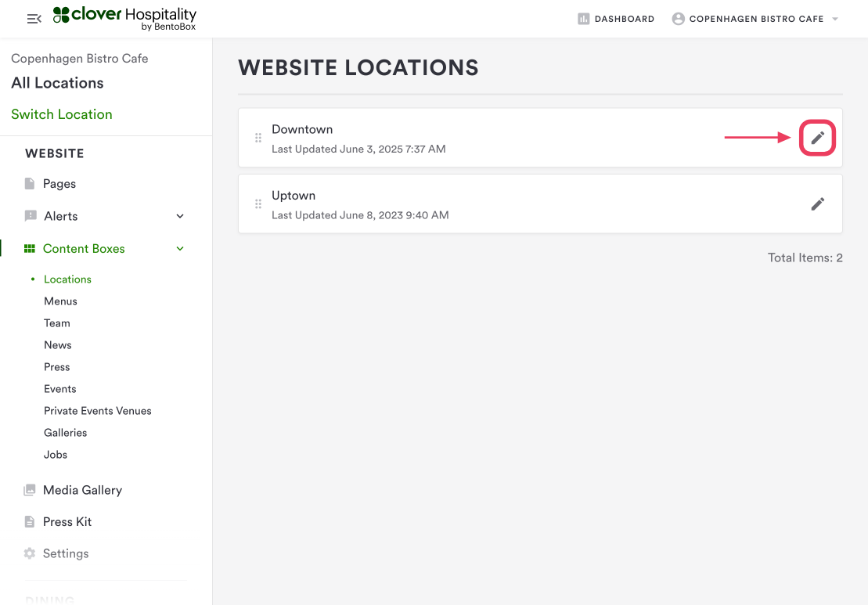Edit the Uptown location with the pencil icon
868x605 pixels.
point(817,204)
